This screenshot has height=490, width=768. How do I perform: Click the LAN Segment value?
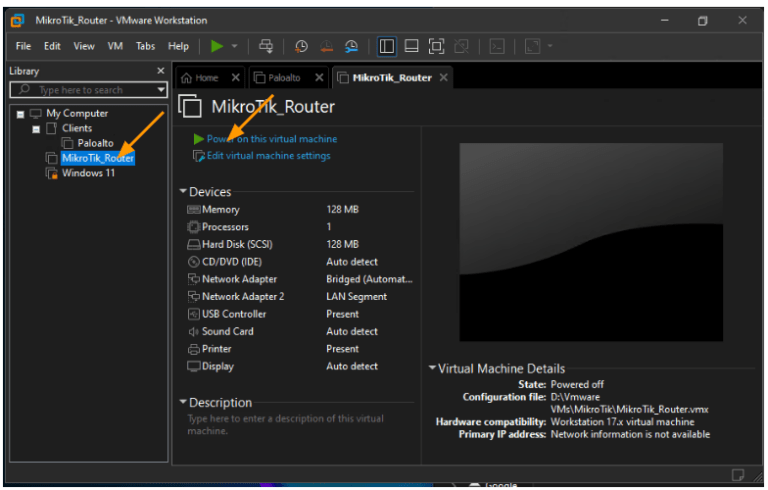pos(357,296)
